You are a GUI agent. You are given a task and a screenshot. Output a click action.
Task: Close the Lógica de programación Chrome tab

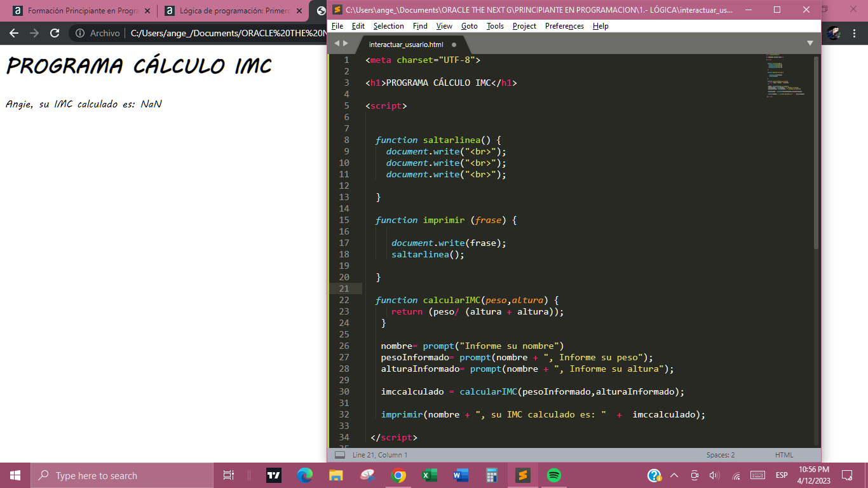tap(299, 11)
